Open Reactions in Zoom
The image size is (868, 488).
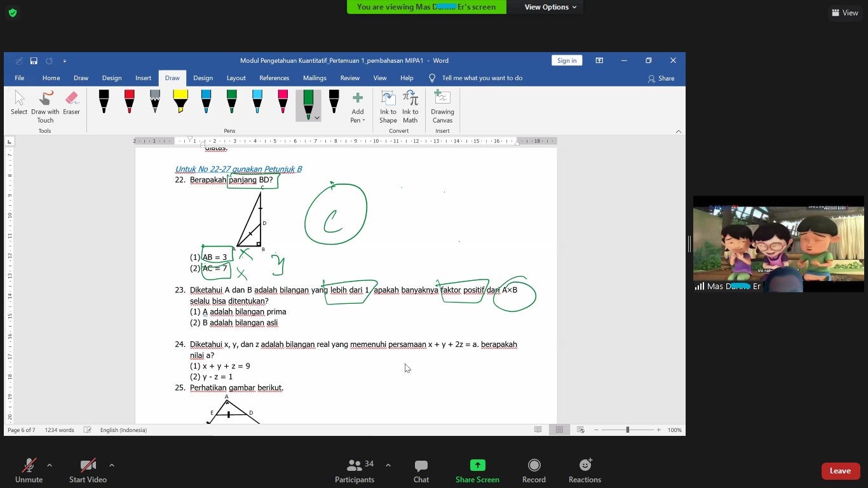pos(585,471)
